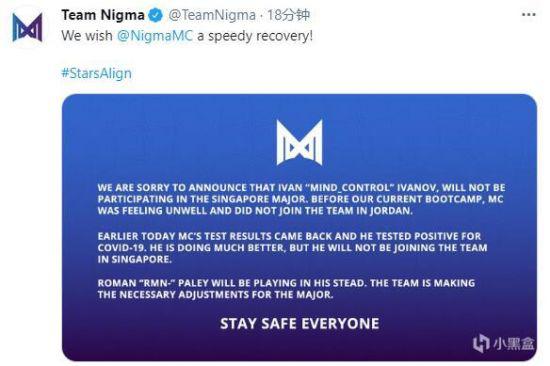Open the @TeamNigma handle link

point(212,15)
